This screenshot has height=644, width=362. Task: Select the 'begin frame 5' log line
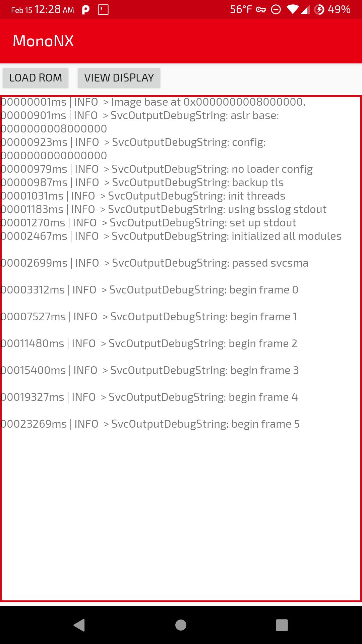point(150,424)
